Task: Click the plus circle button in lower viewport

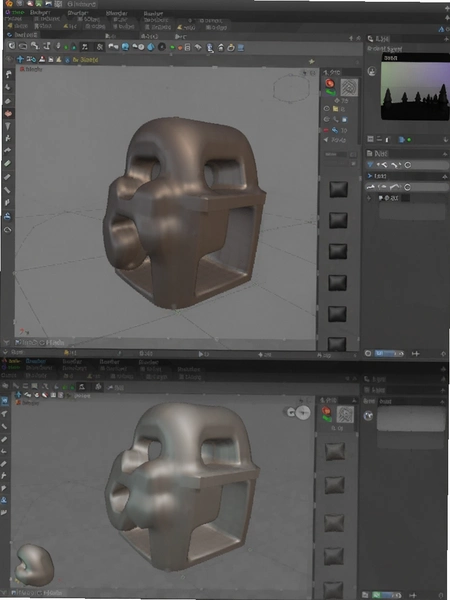Action: coord(303,412)
